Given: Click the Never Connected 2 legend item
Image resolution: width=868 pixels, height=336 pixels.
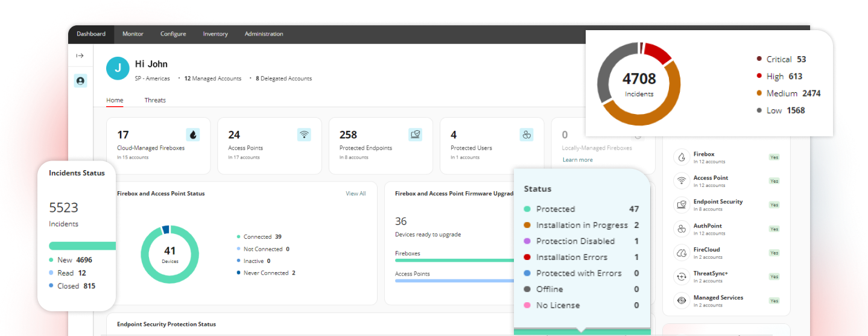Looking at the screenshot, I should pyautogui.click(x=266, y=273).
